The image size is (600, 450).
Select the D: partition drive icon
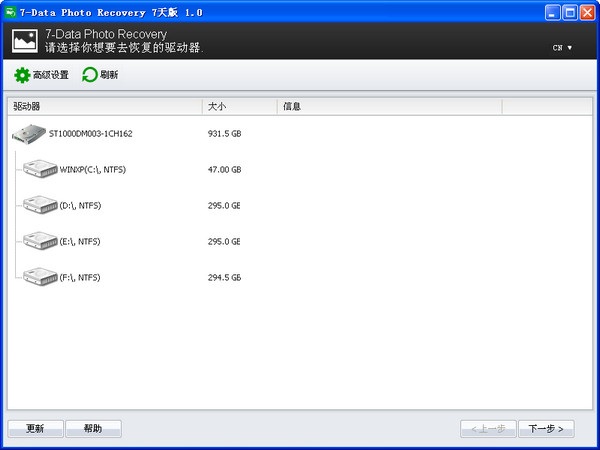click(40, 205)
